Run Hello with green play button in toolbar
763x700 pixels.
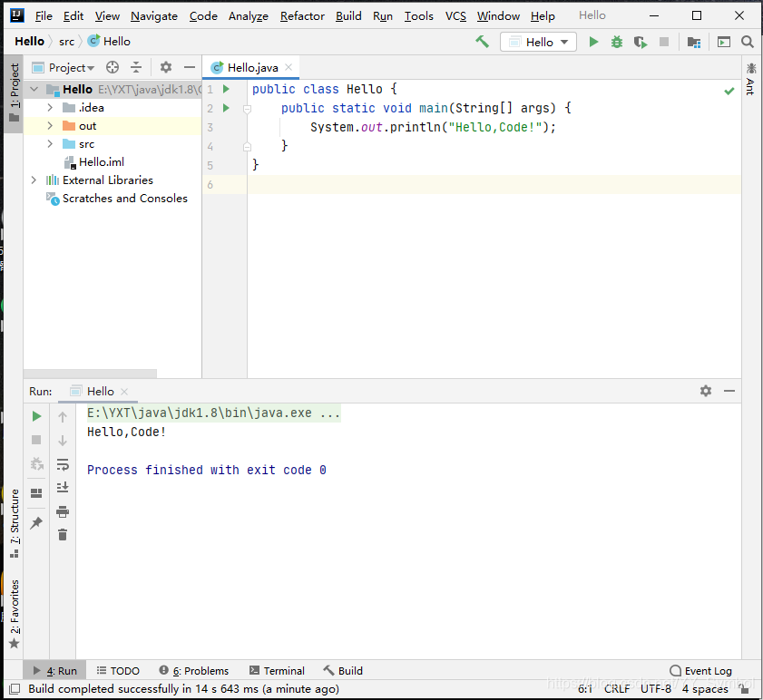pyautogui.click(x=593, y=42)
